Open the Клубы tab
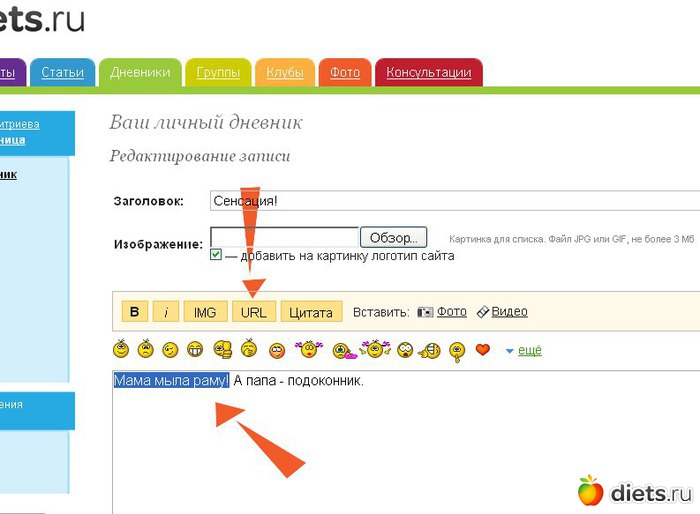Screen dimensions: 700x514 (284, 73)
